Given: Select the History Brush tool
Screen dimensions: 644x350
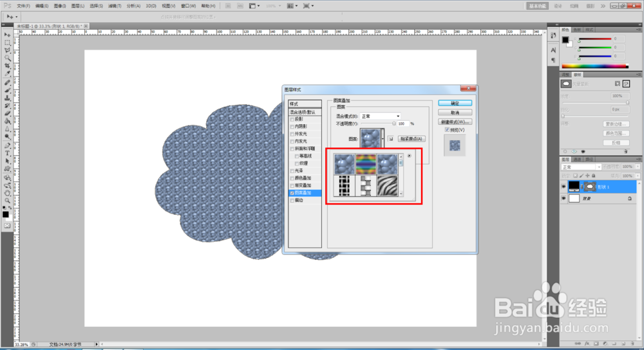Looking at the screenshot, I should point(7,106).
